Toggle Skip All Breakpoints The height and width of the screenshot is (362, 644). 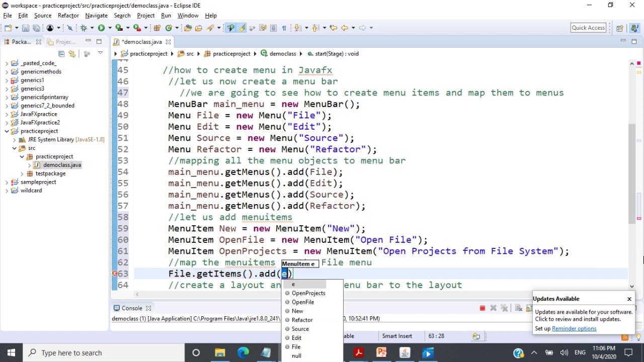coord(70,28)
